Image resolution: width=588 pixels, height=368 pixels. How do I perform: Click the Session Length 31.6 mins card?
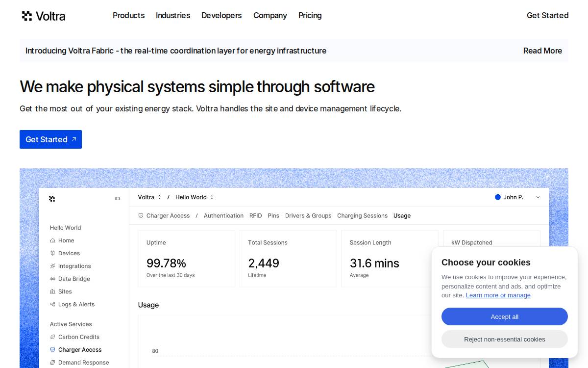[x=390, y=259]
